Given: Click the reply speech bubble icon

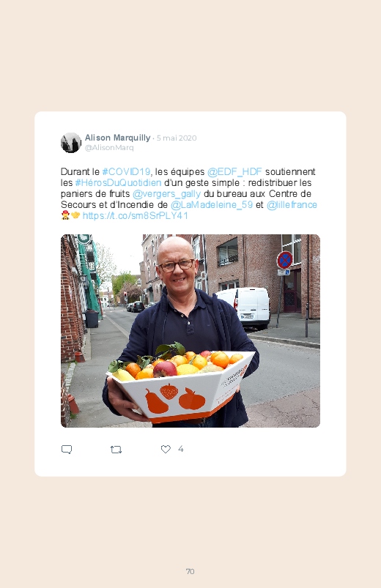Looking at the screenshot, I should click(x=67, y=450).
